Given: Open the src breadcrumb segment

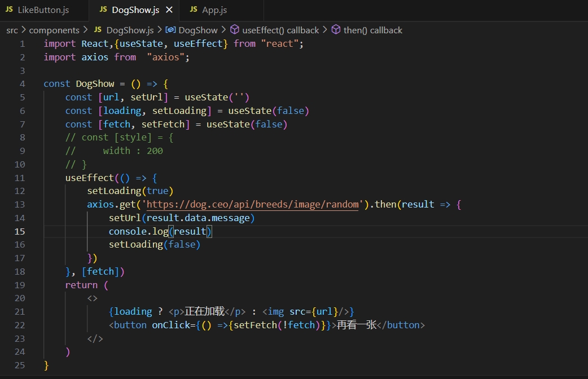Looking at the screenshot, I should point(12,30).
